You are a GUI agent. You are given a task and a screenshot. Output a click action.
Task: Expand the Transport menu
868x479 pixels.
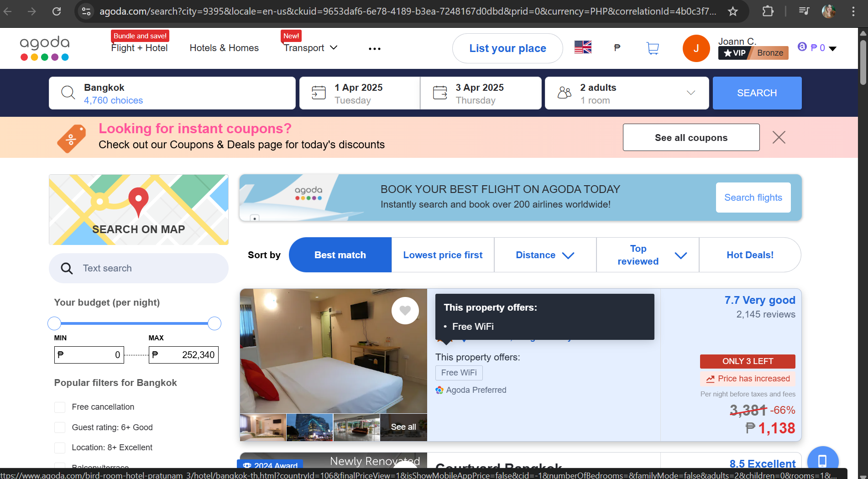tap(310, 48)
